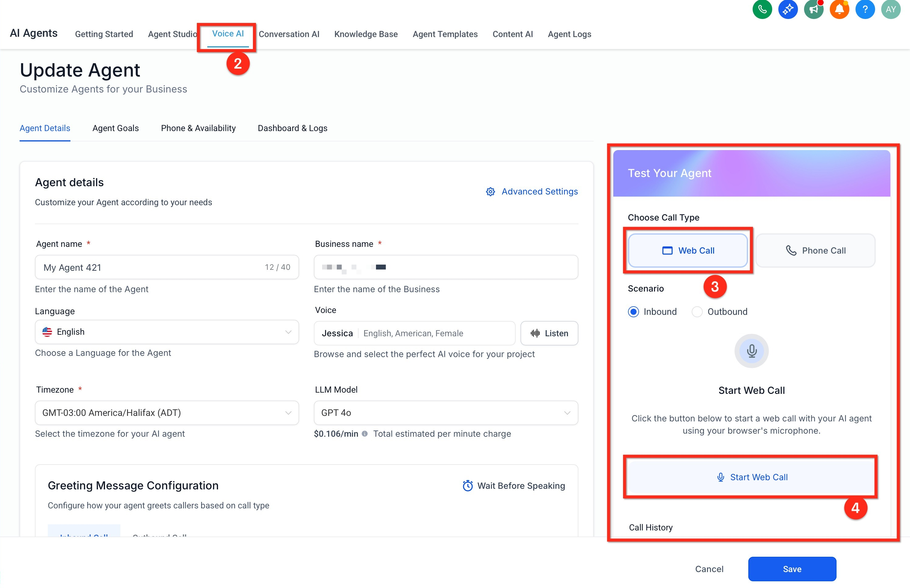910x588 pixels.
Task: Click the Agent name input field
Action: [x=167, y=267]
